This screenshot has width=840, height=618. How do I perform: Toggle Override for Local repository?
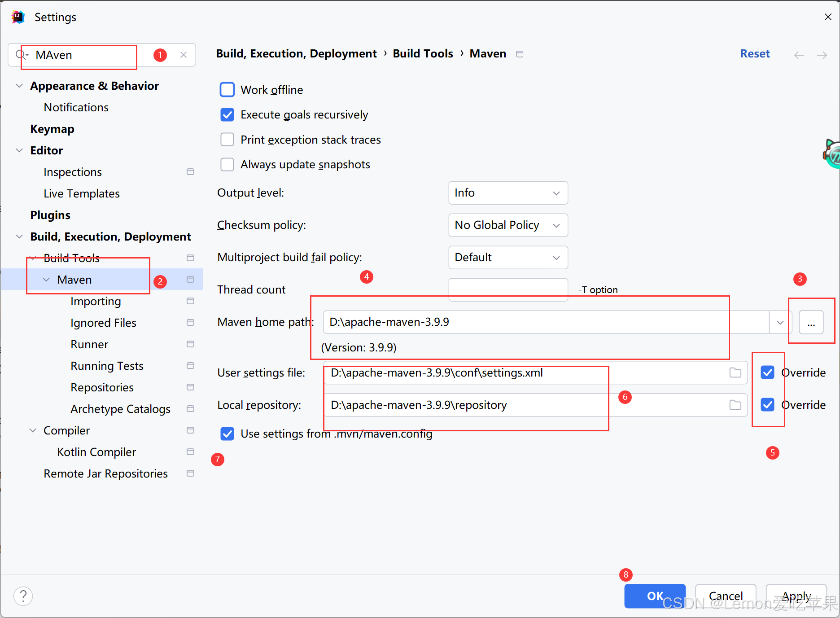768,405
